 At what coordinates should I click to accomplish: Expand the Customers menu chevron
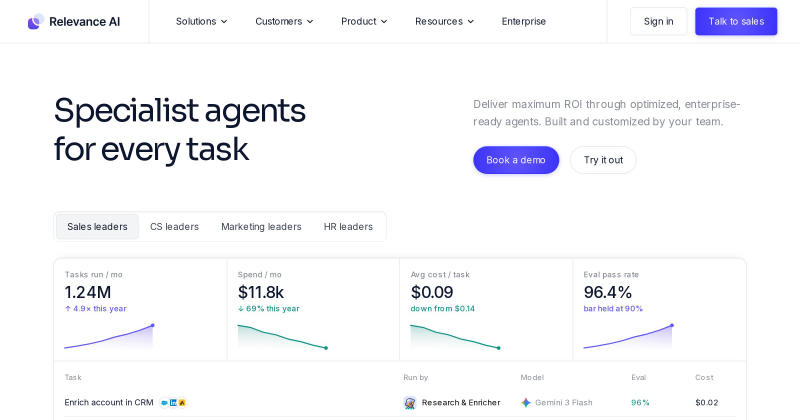310,21
